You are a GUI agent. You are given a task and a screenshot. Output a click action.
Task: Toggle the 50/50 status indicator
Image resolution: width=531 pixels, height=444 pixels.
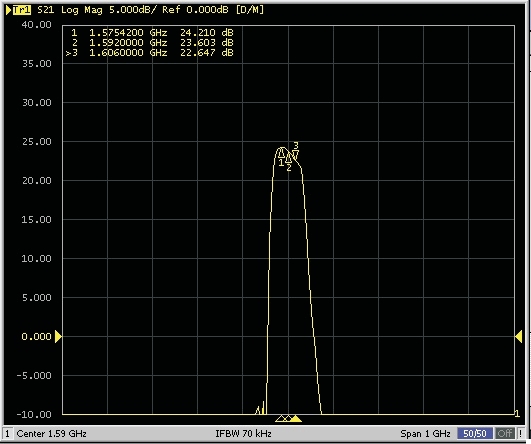tap(475, 434)
